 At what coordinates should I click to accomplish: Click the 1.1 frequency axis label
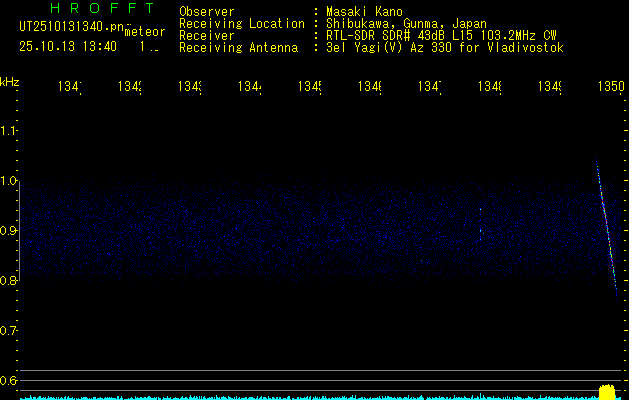click(10, 131)
